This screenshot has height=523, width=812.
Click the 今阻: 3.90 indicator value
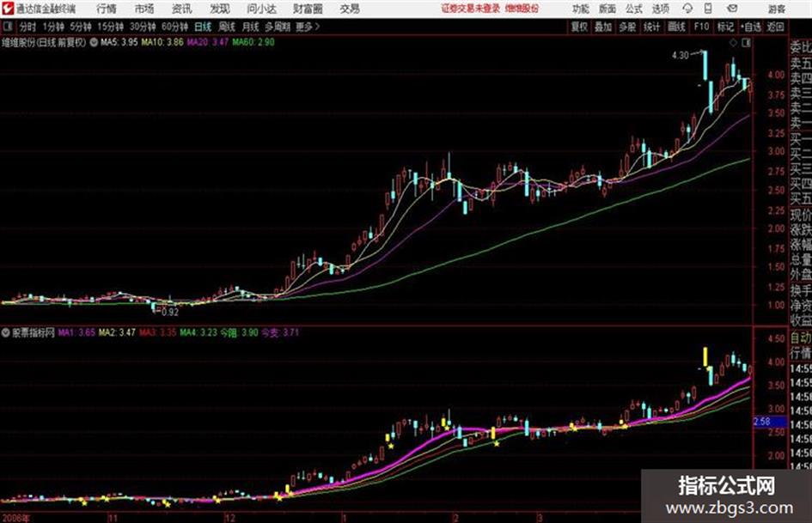click(239, 332)
